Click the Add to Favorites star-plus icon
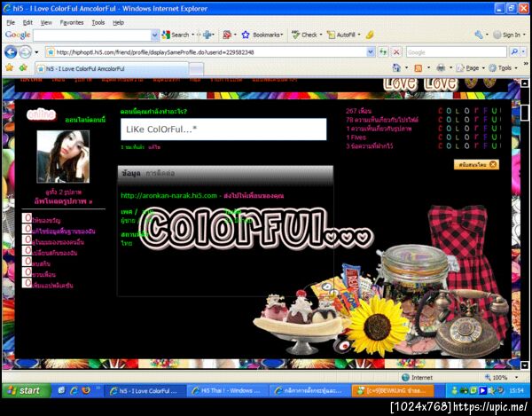 click(23, 67)
